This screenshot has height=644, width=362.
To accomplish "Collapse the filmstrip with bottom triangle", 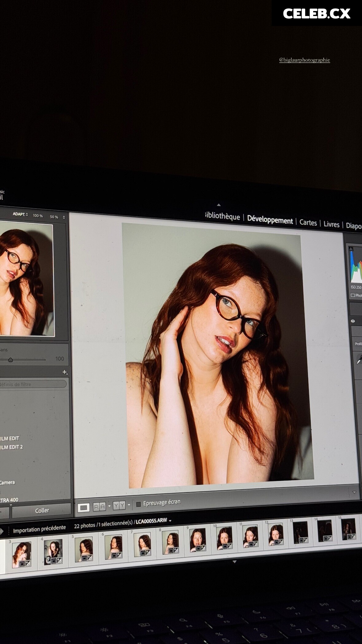I will pyautogui.click(x=235, y=562).
